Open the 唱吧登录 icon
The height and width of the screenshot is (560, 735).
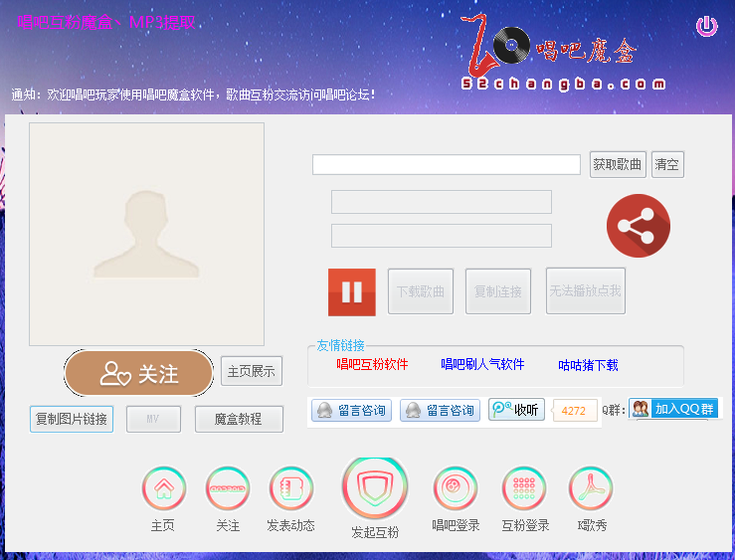(x=456, y=488)
